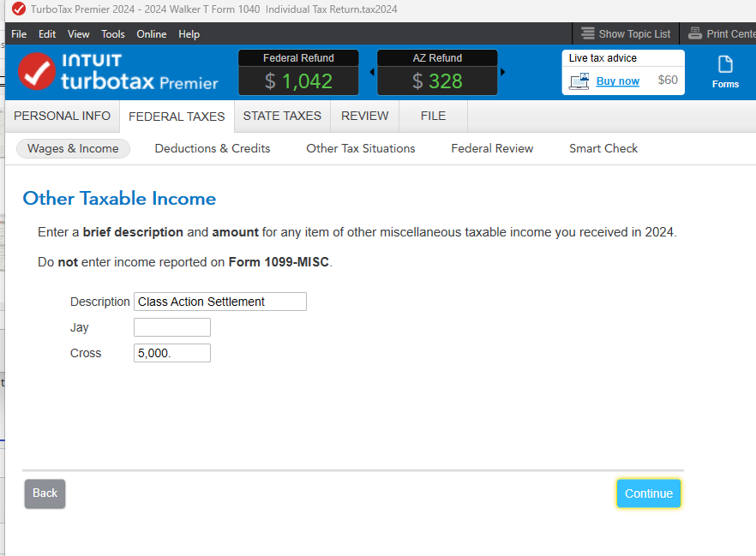Open the Edit menu
This screenshot has width=756, height=556.
click(x=47, y=34)
